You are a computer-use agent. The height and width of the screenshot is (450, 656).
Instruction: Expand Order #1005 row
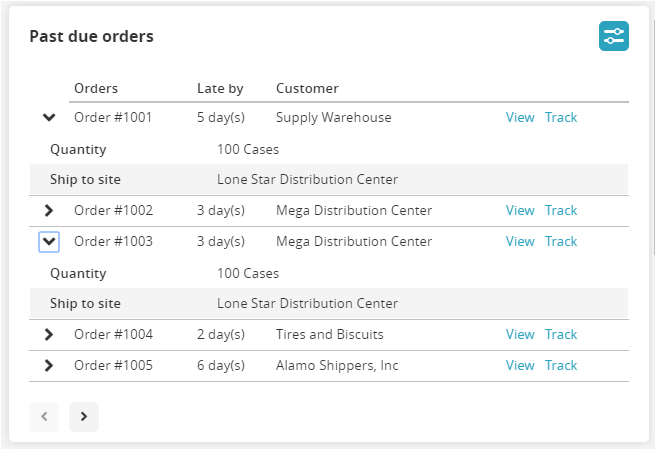(x=49, y=365)
